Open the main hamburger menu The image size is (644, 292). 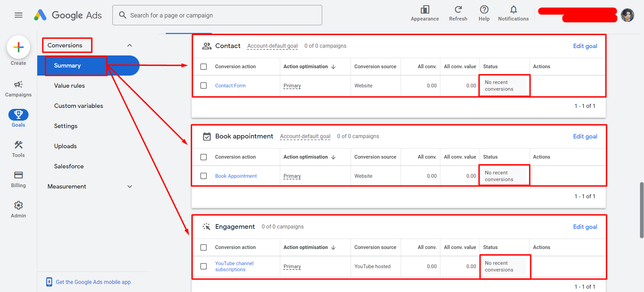click(x=18, y=15)
